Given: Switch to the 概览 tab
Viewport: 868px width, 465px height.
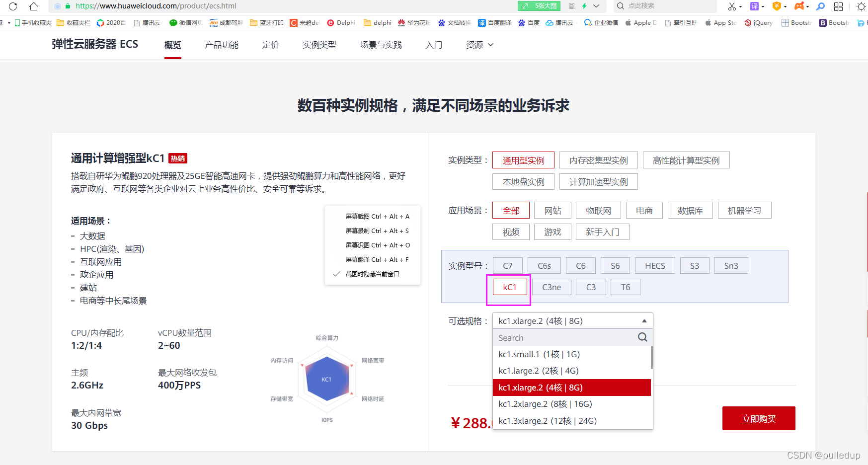Looking at the screenshot, I should (x=173, y=45).
